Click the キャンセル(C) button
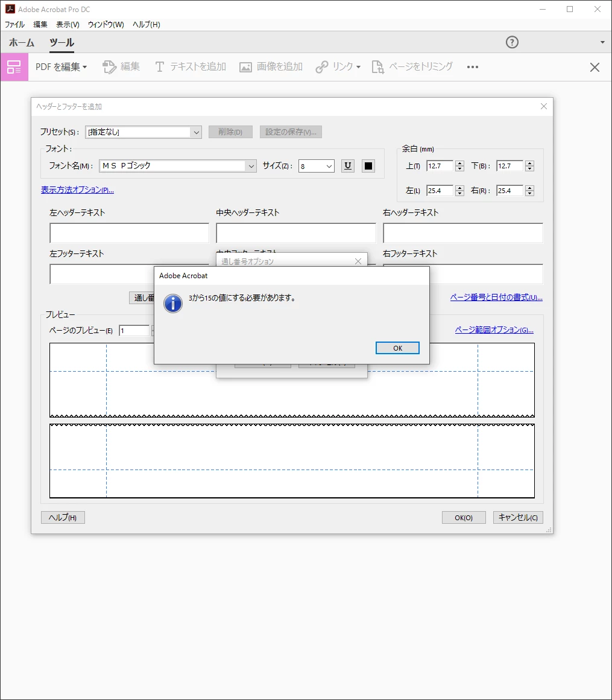The width and height of the screenshot is (612, 700). click(x=518, y=517)
